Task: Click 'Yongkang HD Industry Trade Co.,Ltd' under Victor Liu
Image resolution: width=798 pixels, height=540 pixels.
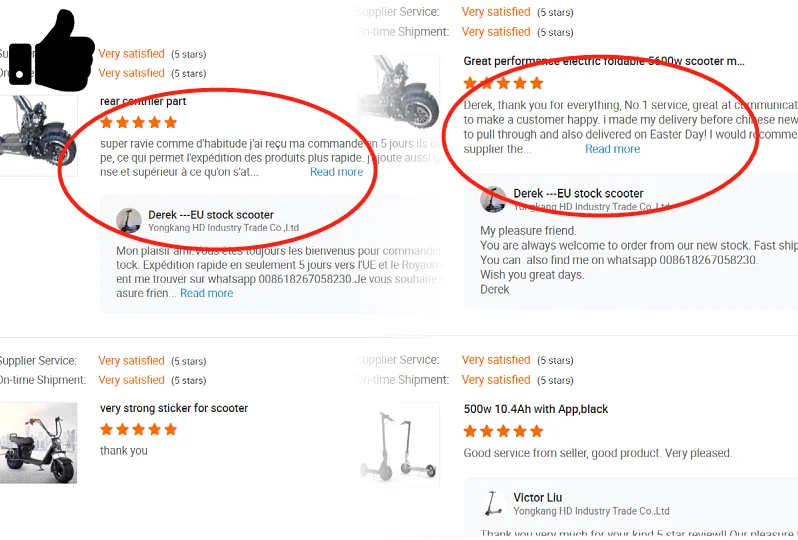Action: pos(591,511)
